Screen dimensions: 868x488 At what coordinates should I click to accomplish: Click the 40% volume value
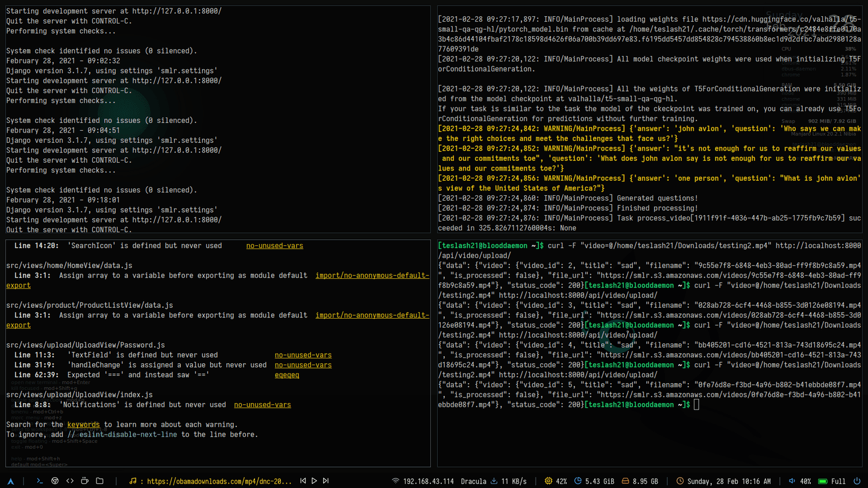tap(805, 481)
